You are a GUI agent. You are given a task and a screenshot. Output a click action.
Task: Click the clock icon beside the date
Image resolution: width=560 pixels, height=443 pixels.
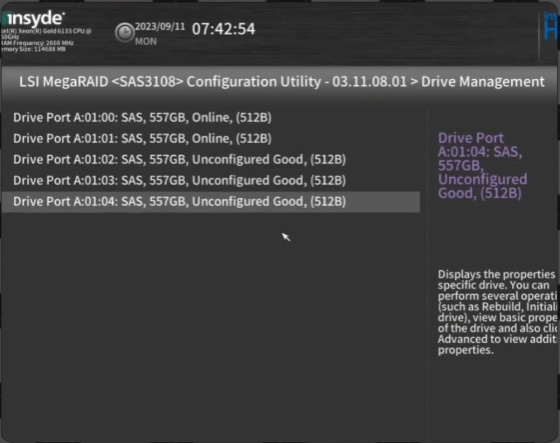point(124,33)
